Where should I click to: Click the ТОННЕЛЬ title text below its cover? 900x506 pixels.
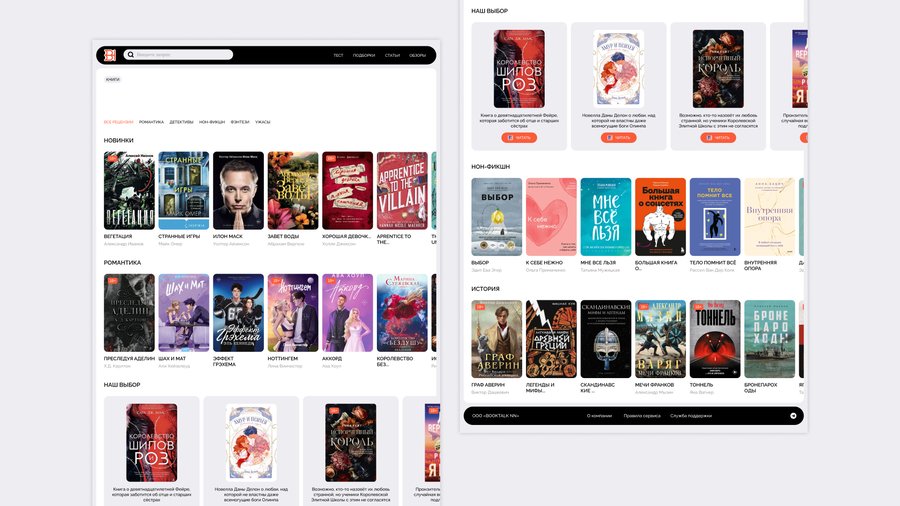coord(701,385)
